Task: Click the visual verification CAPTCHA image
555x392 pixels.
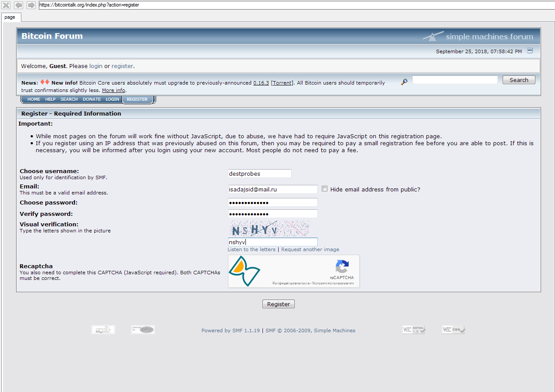Action: 269,228
